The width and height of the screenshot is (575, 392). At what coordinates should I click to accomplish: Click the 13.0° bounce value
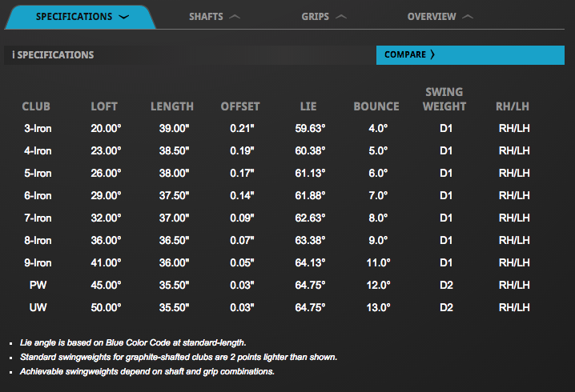(379, 307)
